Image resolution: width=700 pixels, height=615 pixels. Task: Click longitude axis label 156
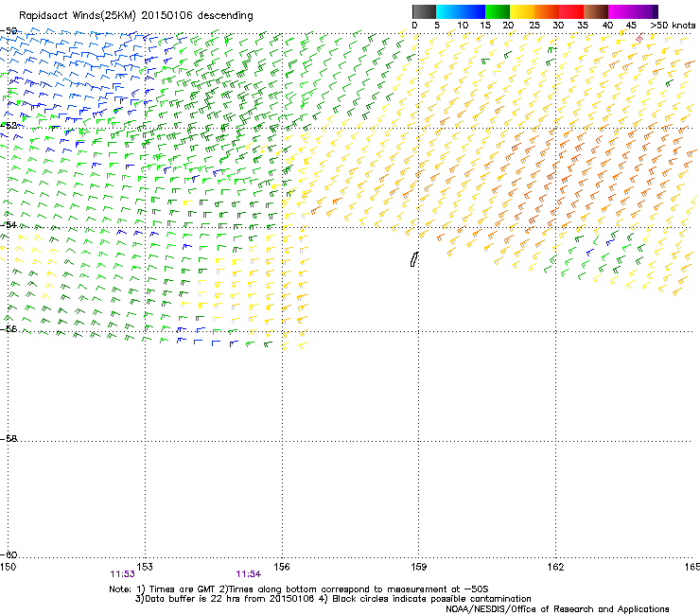tap(282, 567)
